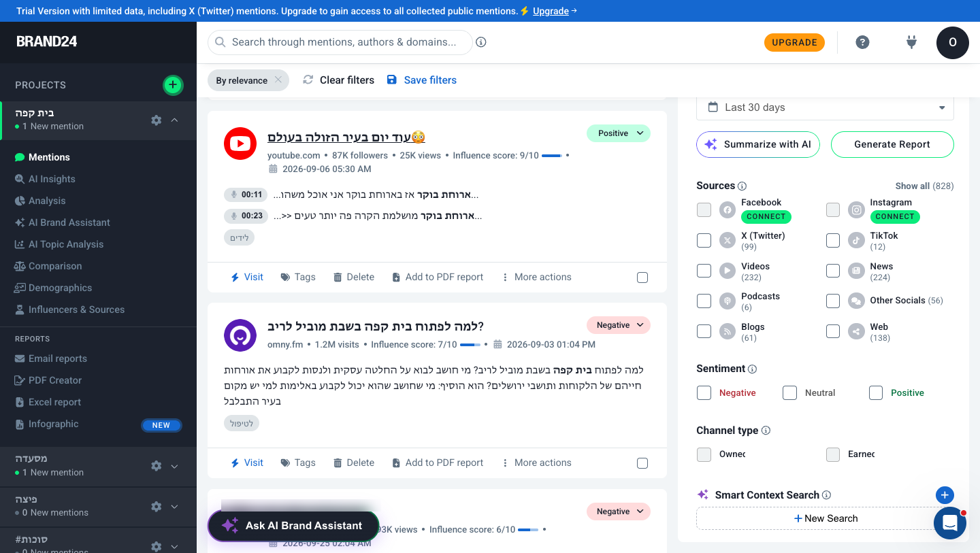
Task: Open Negative sentiment dropdown on omny.fm mention
Action: [x=619, y=325]
